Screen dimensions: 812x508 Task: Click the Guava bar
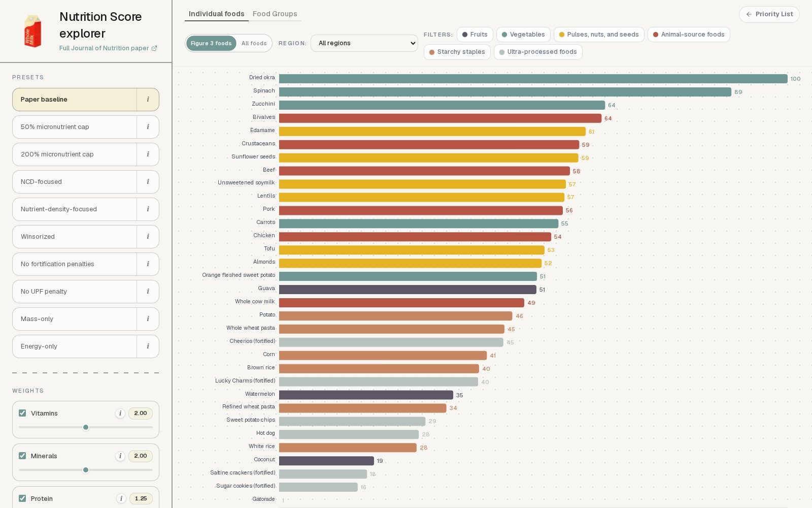pos(408,290)
